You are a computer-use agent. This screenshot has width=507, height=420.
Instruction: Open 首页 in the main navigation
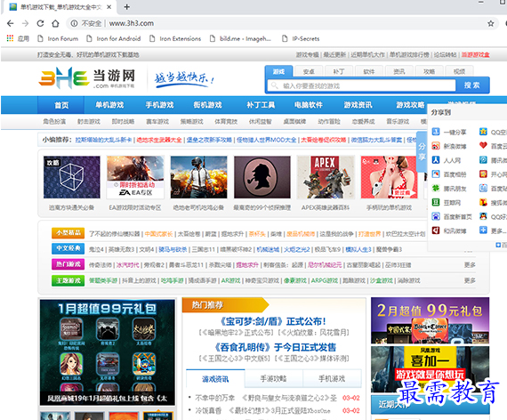pyautogui.click(x=61, y=105)
